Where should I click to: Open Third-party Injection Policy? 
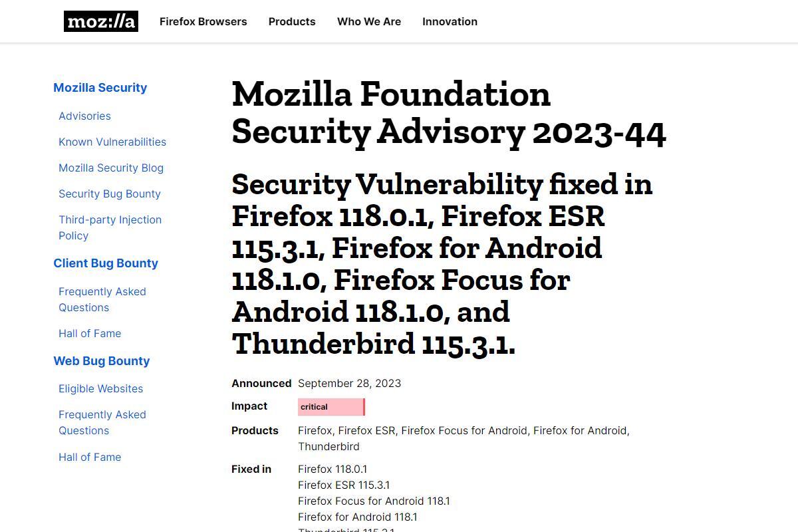pos(110,227)
